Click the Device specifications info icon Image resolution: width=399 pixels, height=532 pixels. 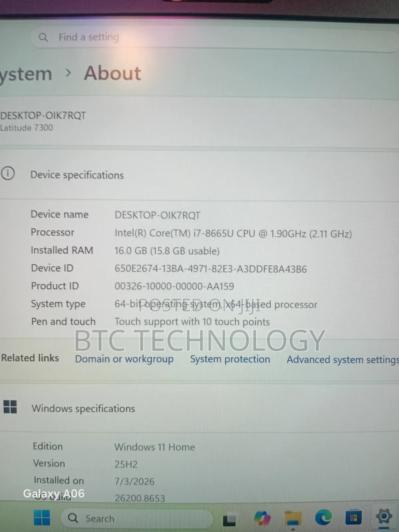(8, 174)
